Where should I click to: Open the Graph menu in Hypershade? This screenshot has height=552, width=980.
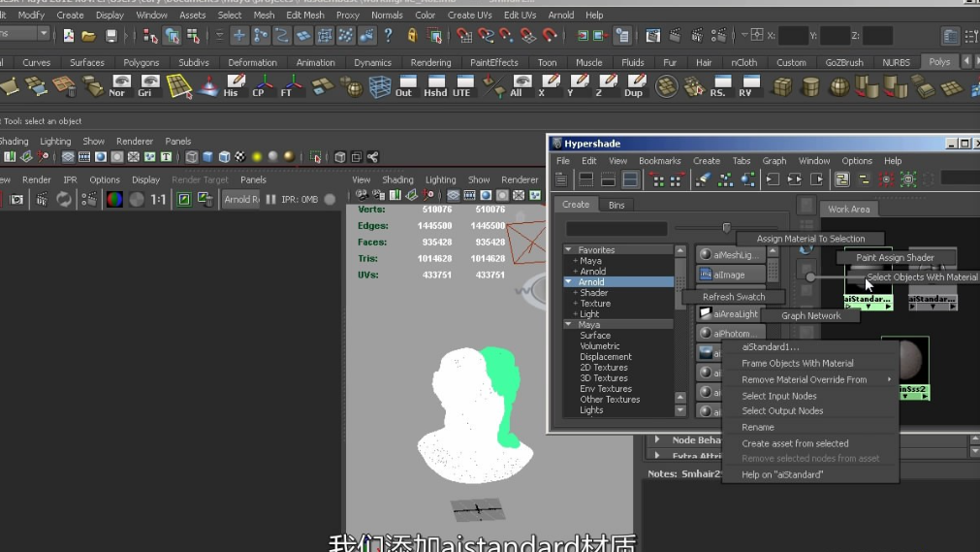pyautogui.click(x=774, y=161)
